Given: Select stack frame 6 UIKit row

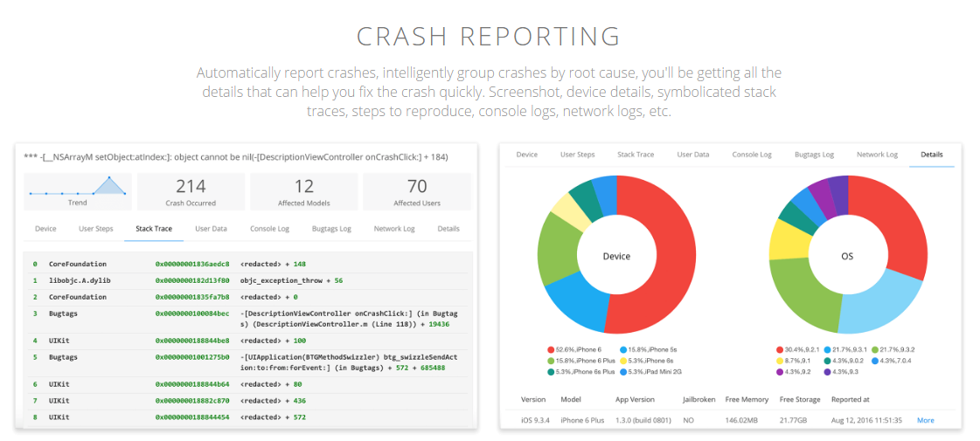Looking at the screenshot, I should point(247,384).
